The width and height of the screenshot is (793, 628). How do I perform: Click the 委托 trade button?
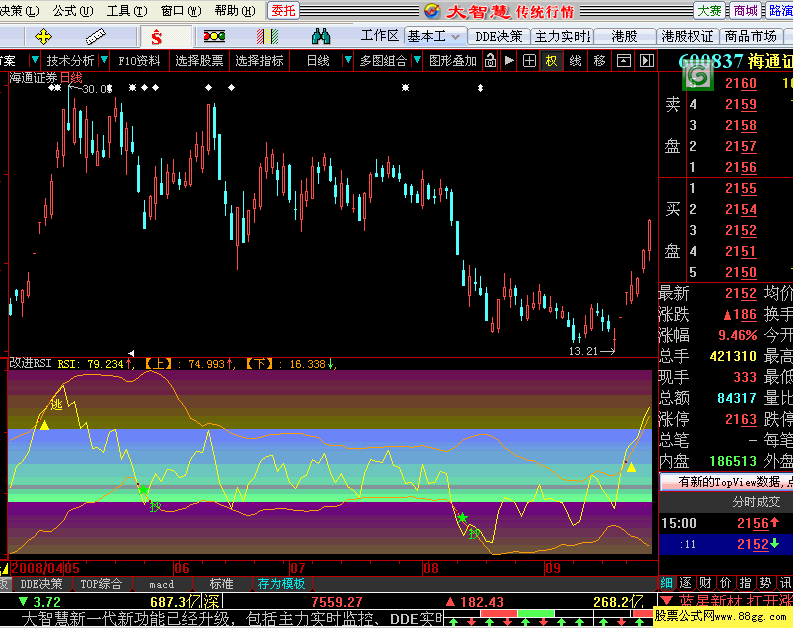point(283,11)
